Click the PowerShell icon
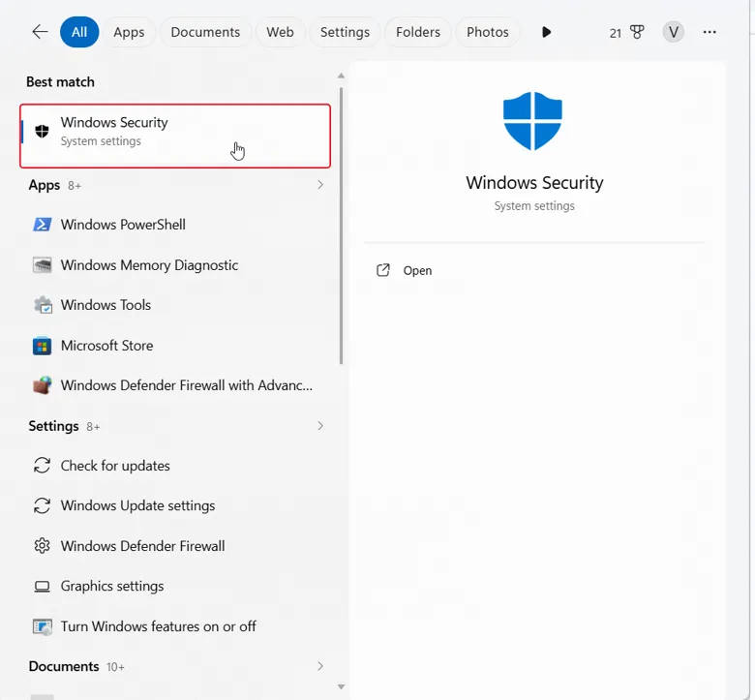The image size is (755, 700). pos(42,225)
